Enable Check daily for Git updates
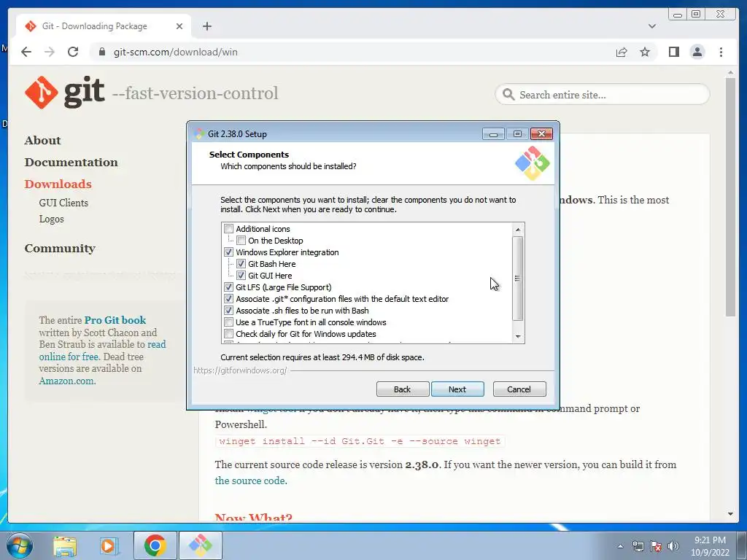Screen dimensions: 747x560 [228, 334]
